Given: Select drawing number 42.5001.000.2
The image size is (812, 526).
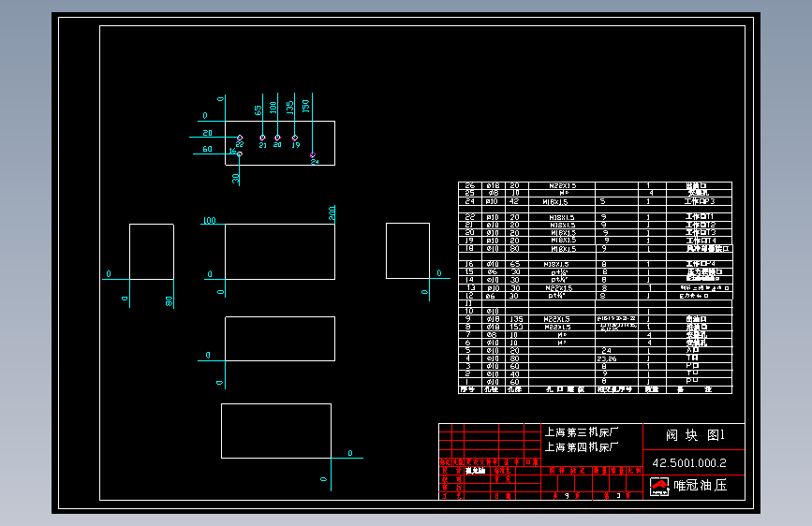Looking at the screenshot, I should (689, 463).
